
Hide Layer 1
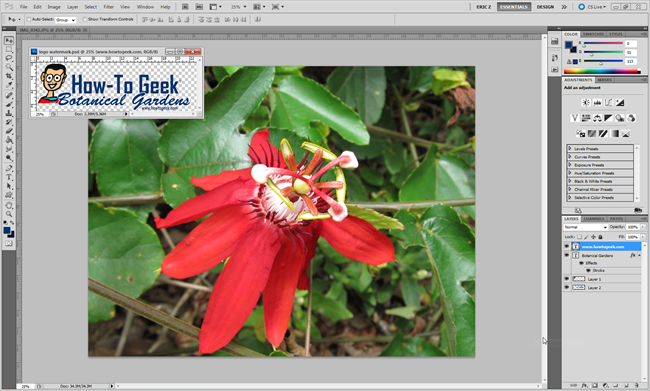click(567, 279)
